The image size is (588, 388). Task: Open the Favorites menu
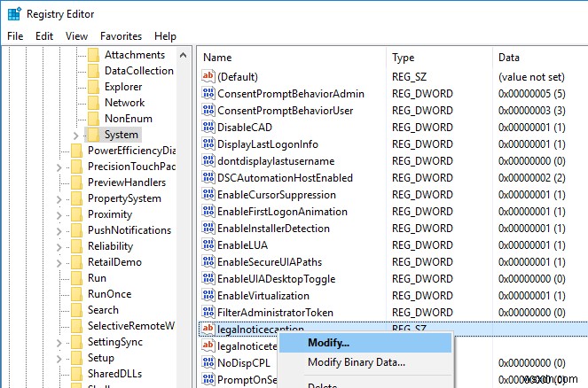122,36
